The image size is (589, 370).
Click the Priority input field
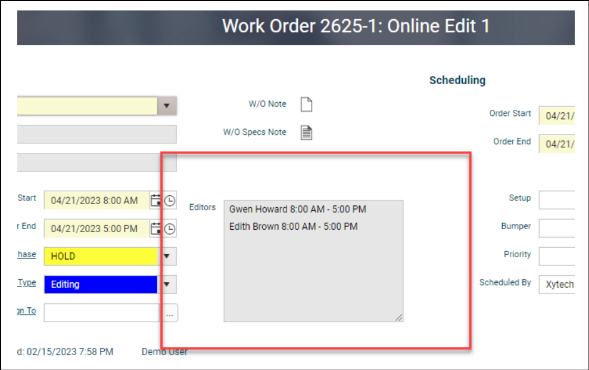pos(557,256)
